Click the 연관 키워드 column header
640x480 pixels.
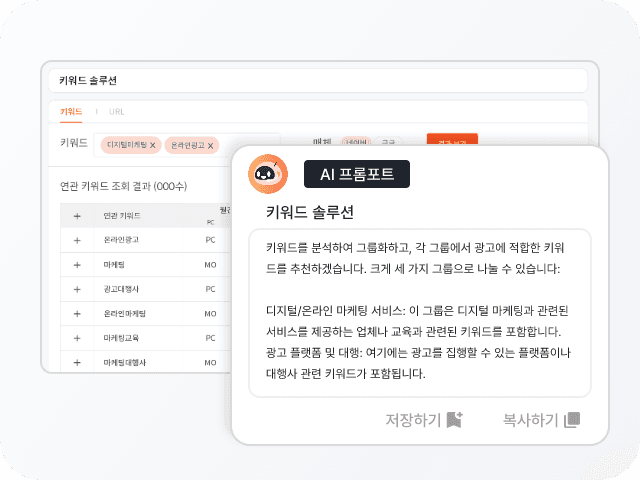click(122, 216)
